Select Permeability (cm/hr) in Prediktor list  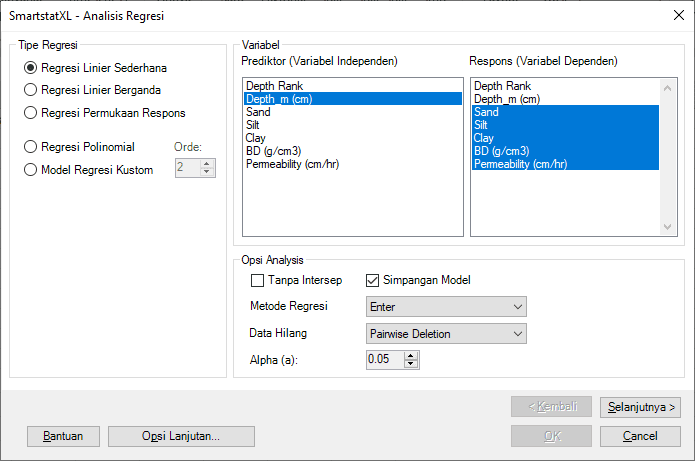pyautogui.click(x=292, y=164)
